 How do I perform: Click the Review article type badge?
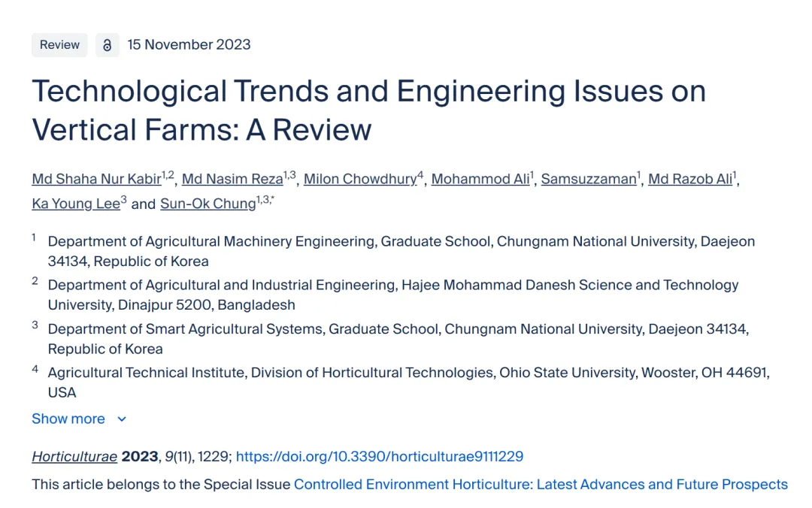coord(59,45)
